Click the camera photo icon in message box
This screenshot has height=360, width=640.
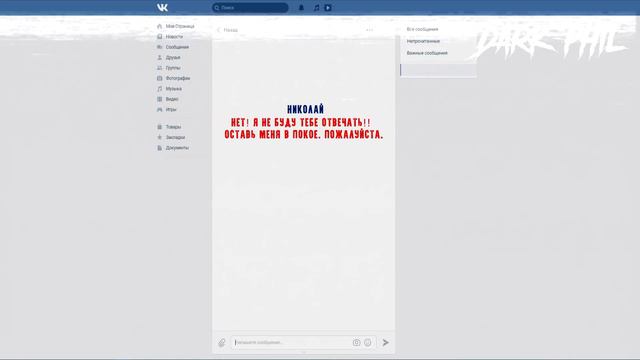pyautogui.click(x=356, y=342)
